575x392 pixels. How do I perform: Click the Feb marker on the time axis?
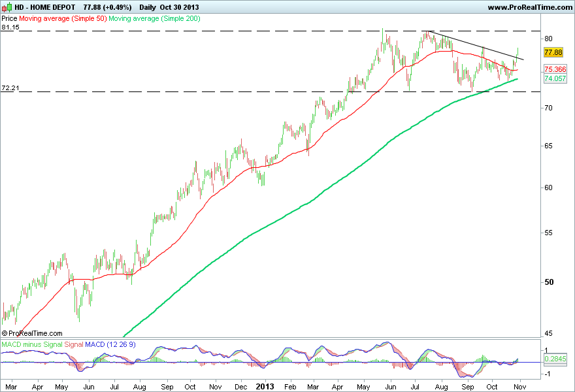(x=290, y=387)
